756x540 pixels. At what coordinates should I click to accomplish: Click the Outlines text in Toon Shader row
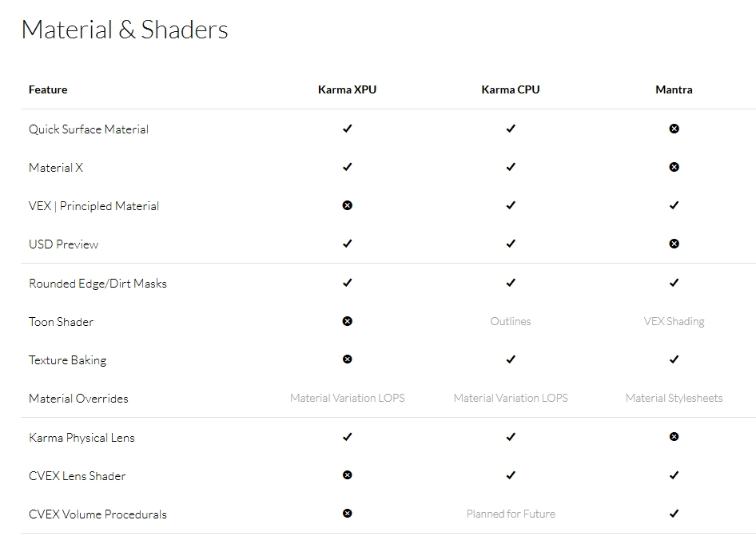[511, 321]
